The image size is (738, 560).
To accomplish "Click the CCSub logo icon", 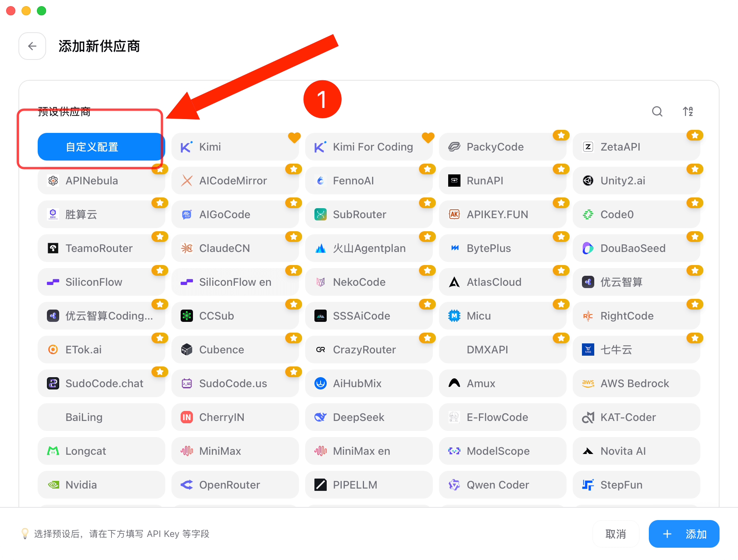I will 187,316.
